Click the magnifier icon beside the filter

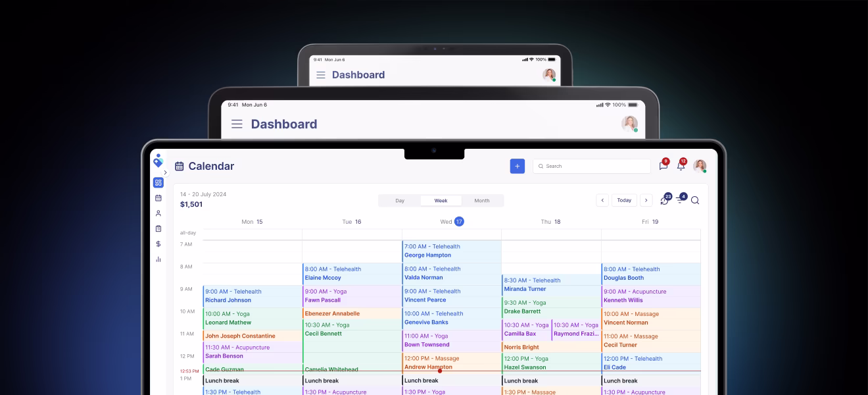695,201
